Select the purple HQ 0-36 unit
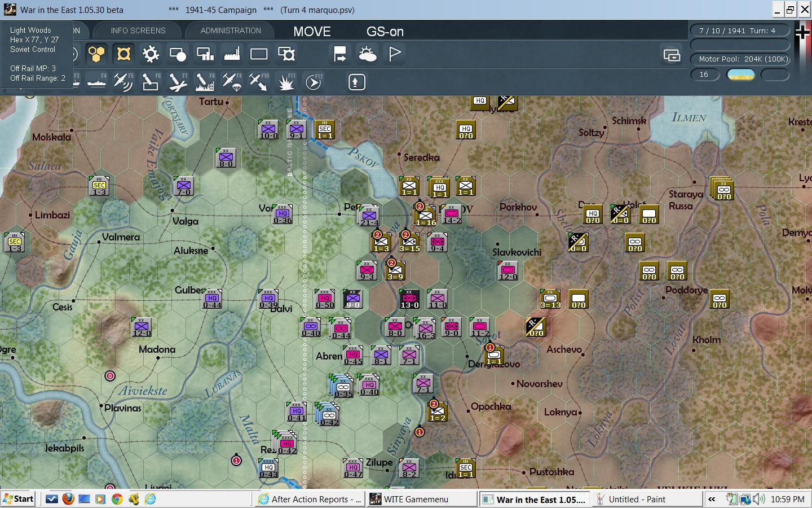Image resolution: width=812 pixels, height=508 pixels. pos(283,214)
